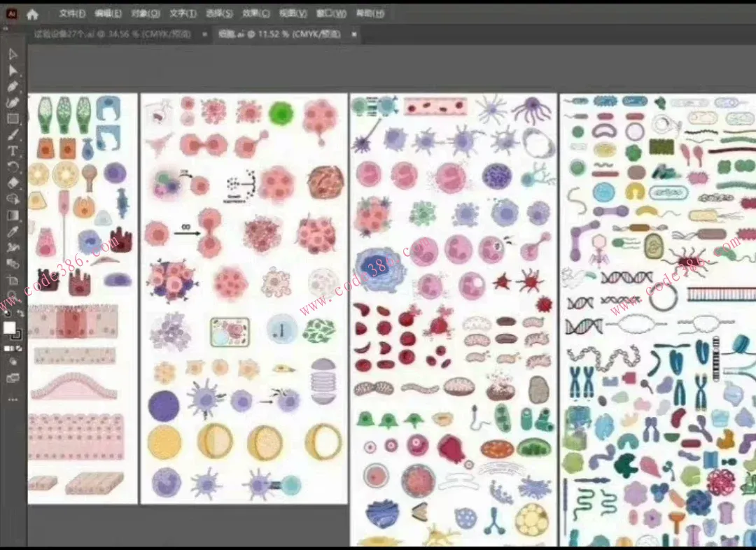
Task: Select the Rectangle shape tool
Action: (13, 119)
